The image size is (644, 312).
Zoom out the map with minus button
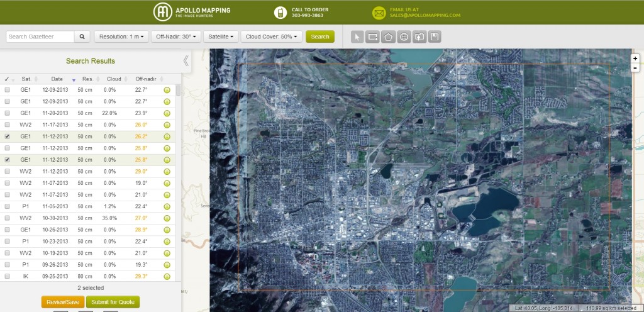coord(635,68)
